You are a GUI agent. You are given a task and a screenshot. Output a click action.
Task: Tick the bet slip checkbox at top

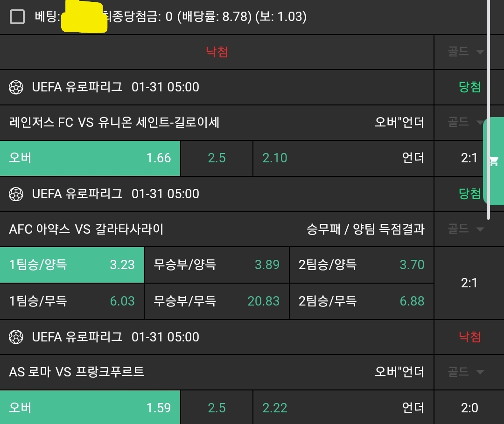point(17,17)
